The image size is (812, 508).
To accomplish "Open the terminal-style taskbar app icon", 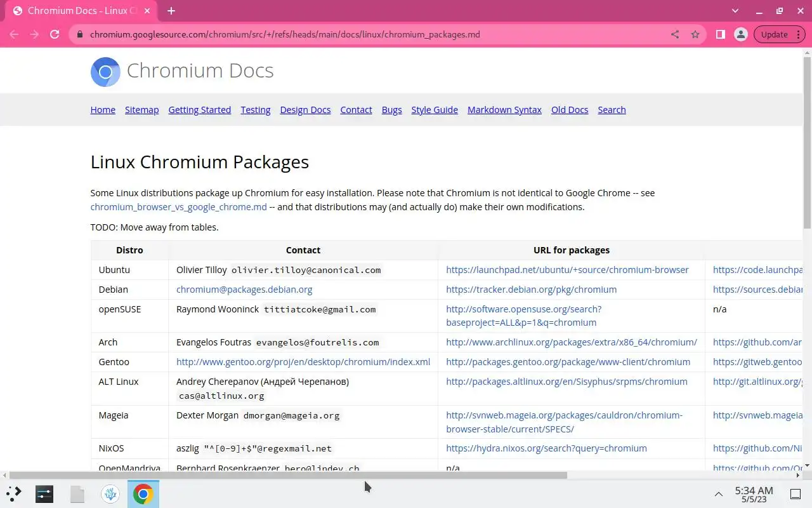I will [x=44, y=493].
